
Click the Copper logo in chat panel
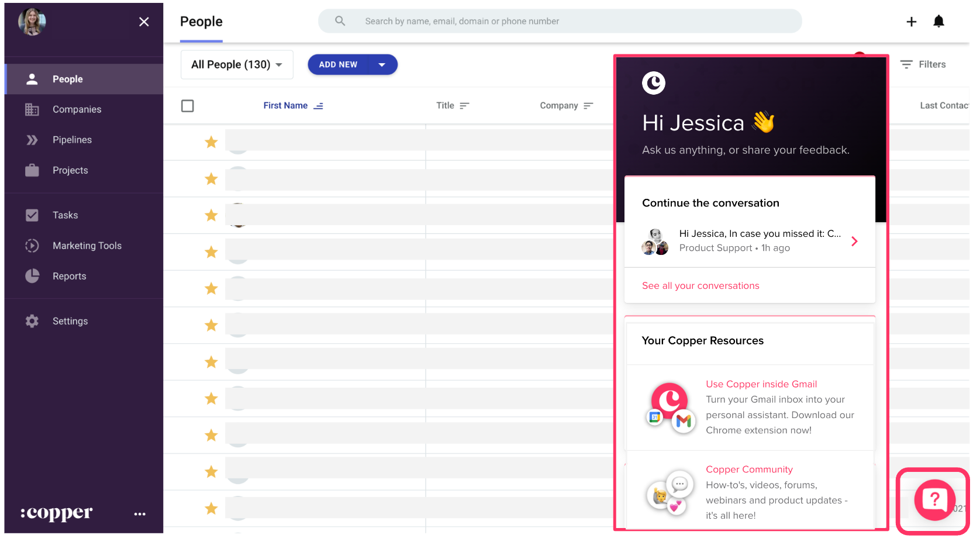(x=654, y=83)
